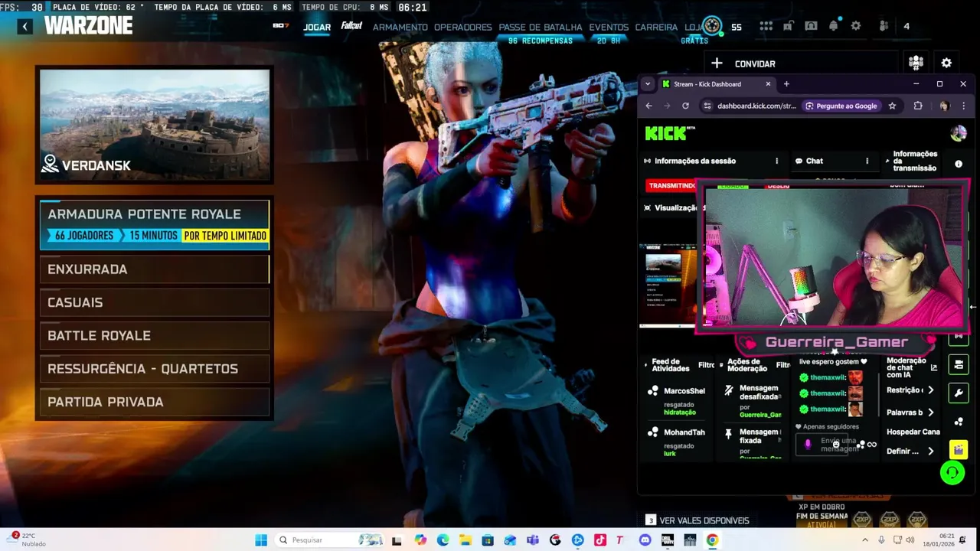Open a new Chrome tab
Screen dimensions: 980x551
pyautogui.click(x=786, y=84)
